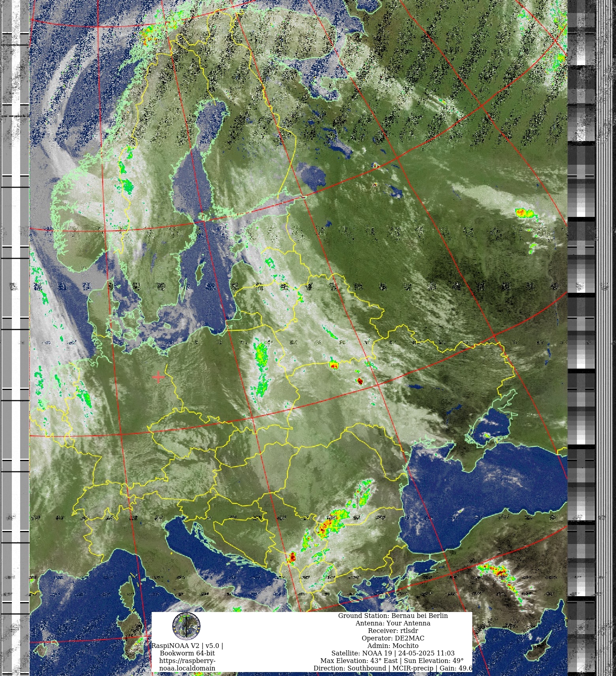Click the round RaspiNOAA logo emblem
This screenshot has width=616, height=676.
pyautogui.click(x=186, y=626)
